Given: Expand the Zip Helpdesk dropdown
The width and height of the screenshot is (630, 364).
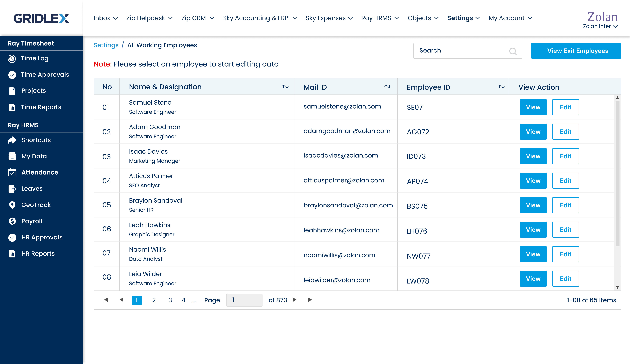Looking at the screenshot, I should point(150,18).
